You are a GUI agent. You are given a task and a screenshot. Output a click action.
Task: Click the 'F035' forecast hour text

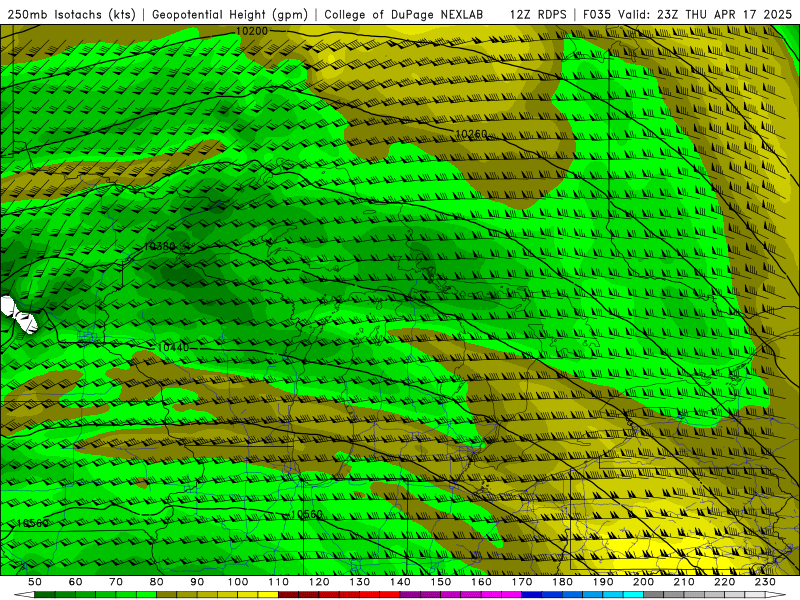click(597, 14)
